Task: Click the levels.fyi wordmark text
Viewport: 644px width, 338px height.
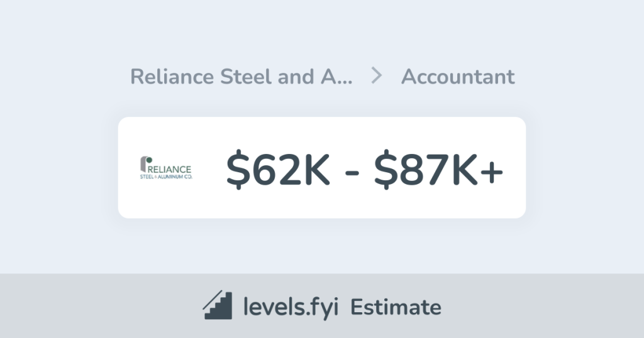Action: 291,307
